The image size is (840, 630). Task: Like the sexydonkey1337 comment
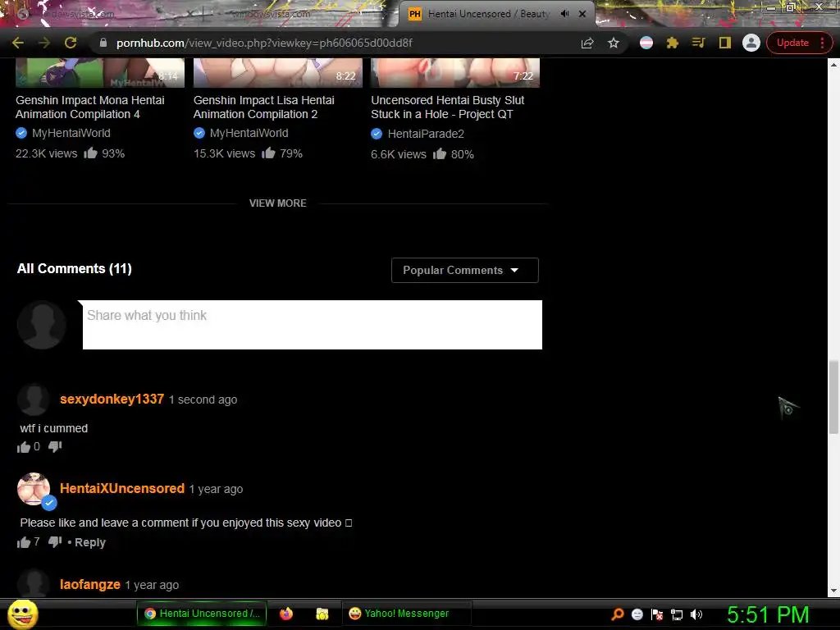[x=24, y=447]
